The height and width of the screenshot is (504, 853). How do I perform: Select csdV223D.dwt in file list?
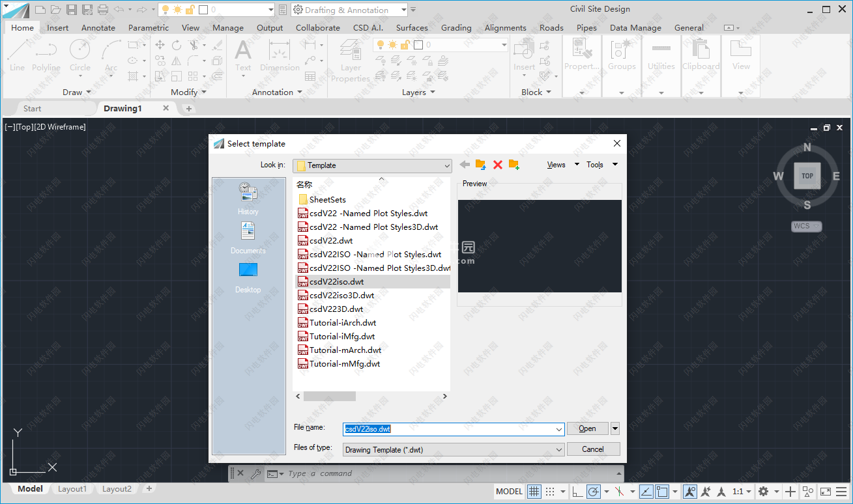336,309
